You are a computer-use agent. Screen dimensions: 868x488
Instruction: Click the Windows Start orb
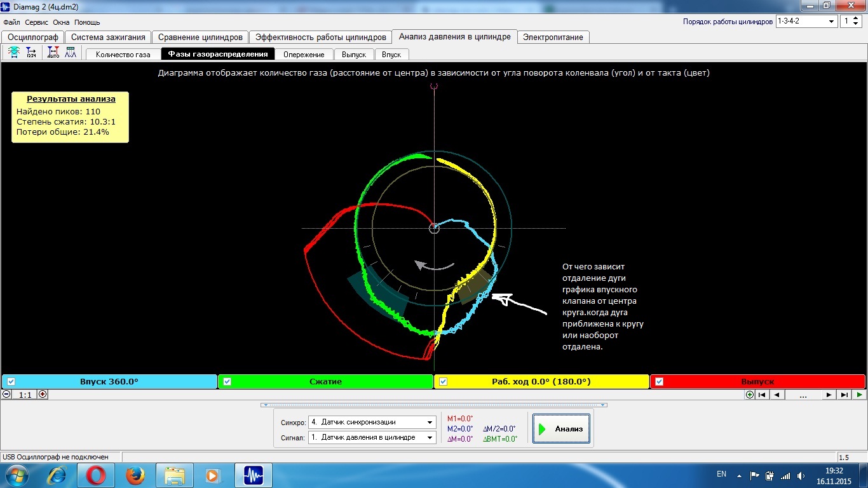click(x=17, y=475)
